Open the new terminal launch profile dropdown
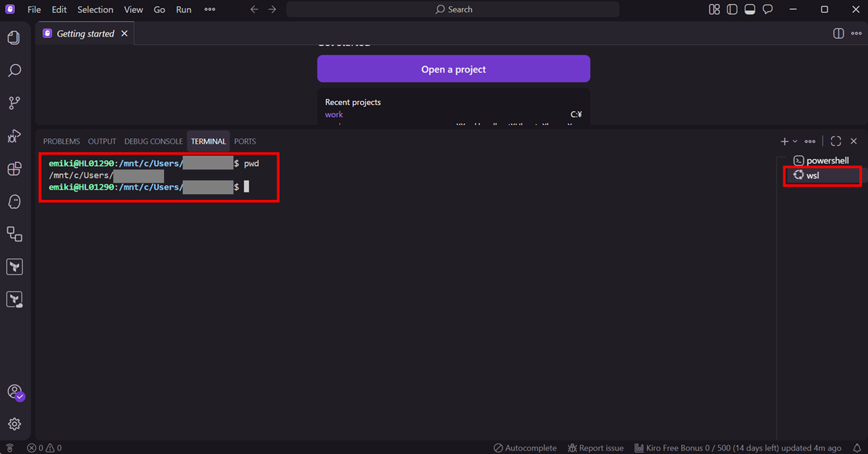The width and height of the screenshot is (868, 454). (x=795, y=142)
